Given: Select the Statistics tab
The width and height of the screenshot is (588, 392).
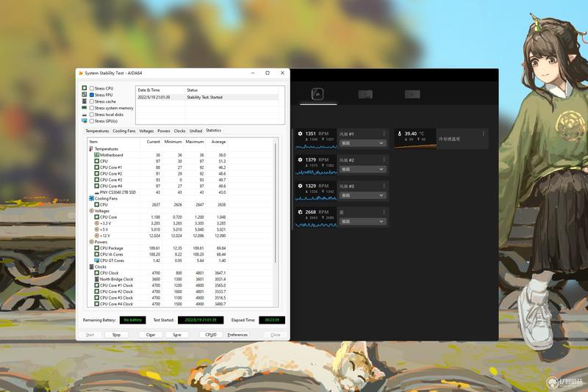Looking at the screenshot, I should [x=214, y=130].
